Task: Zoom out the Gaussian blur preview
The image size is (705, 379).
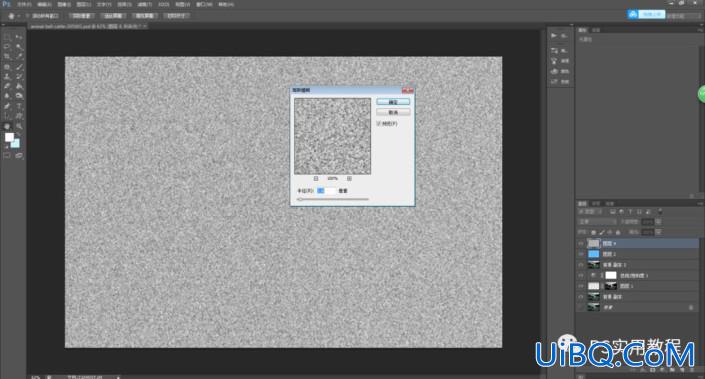Action: pyautogui.click(x=316, y=178)
